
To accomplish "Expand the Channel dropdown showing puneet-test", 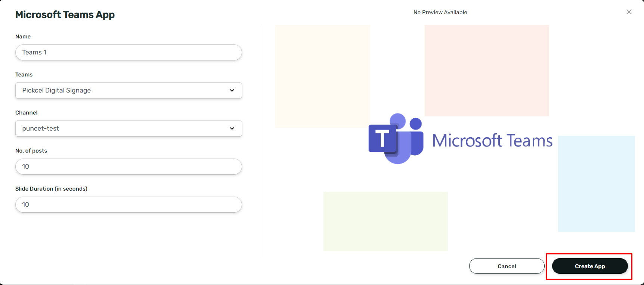I will coord(129,129).
